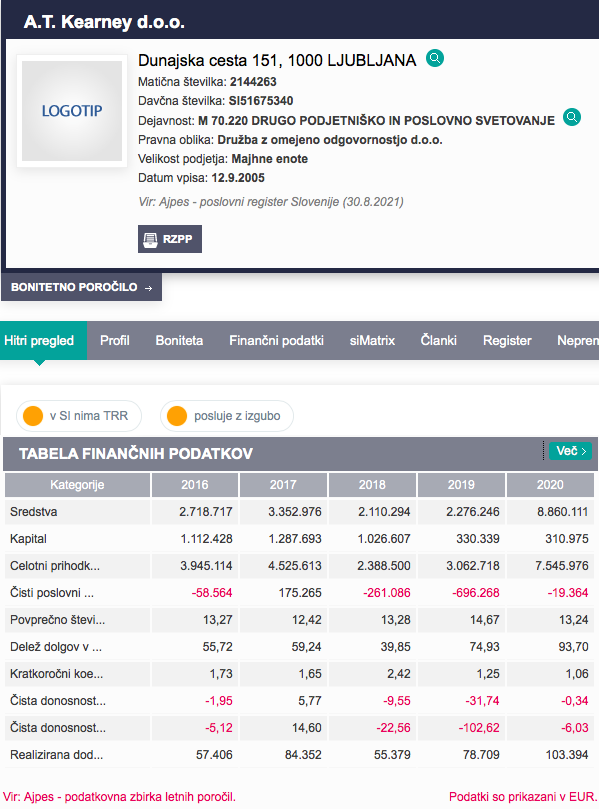The height and width of the screenshot is (809, 599).
Task: Click the printer icon on the RZPP button
Action: pyautogui.click(x=150, y=239)
